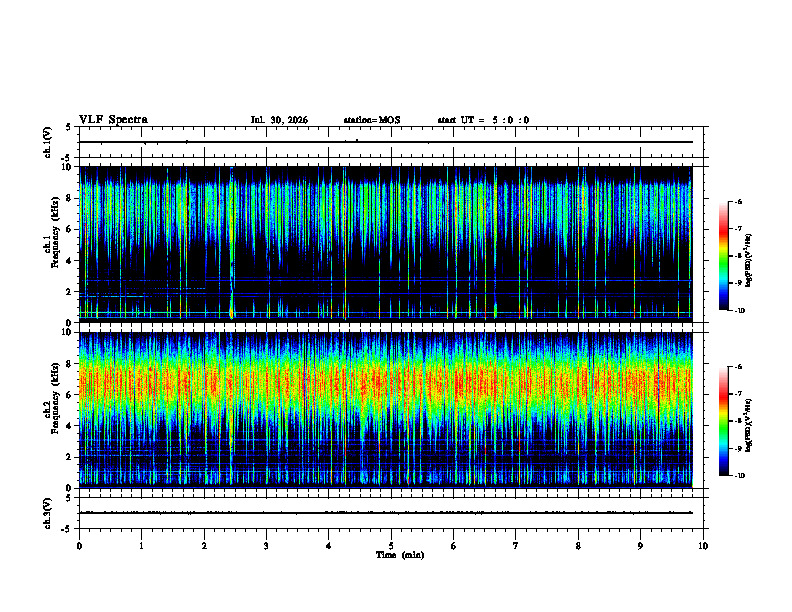Click the "8" tick on the time axis
792x612 pixels.
[578, 546]
